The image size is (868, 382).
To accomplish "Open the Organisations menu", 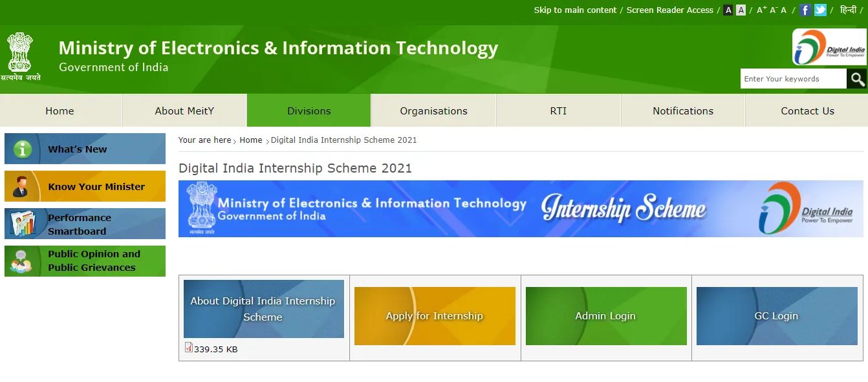I will pos(433,111).
